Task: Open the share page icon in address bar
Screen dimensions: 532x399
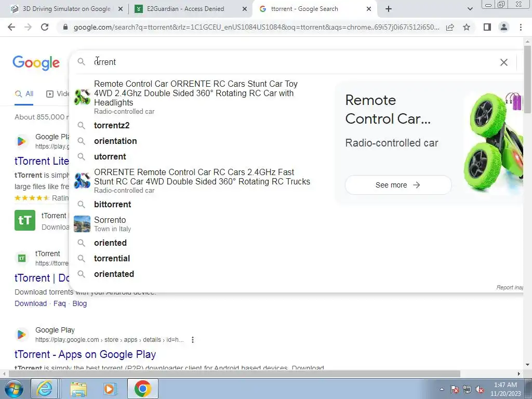Action: 450,27
